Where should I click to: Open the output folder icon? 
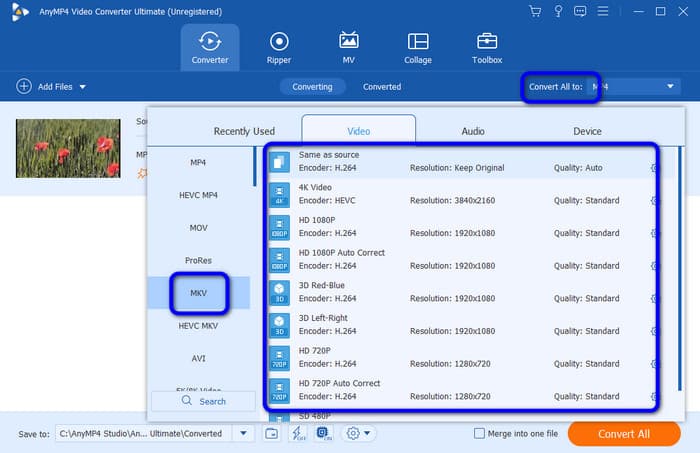point(271,433)
